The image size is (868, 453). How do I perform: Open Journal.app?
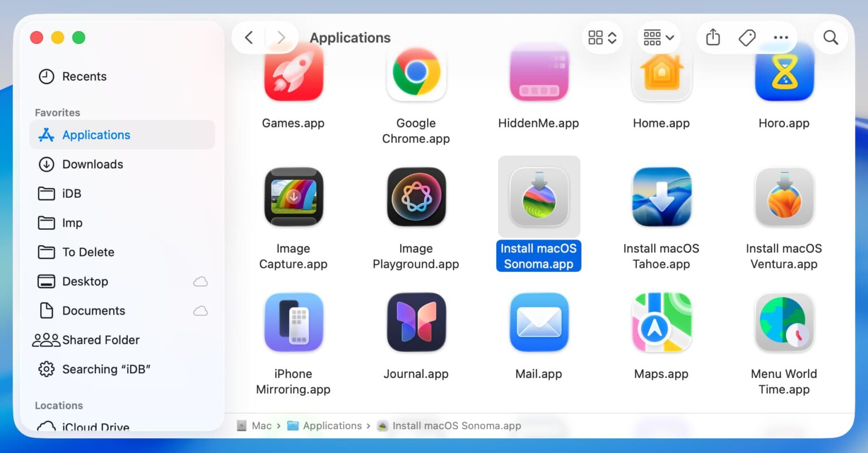click(x=416, y=322)
